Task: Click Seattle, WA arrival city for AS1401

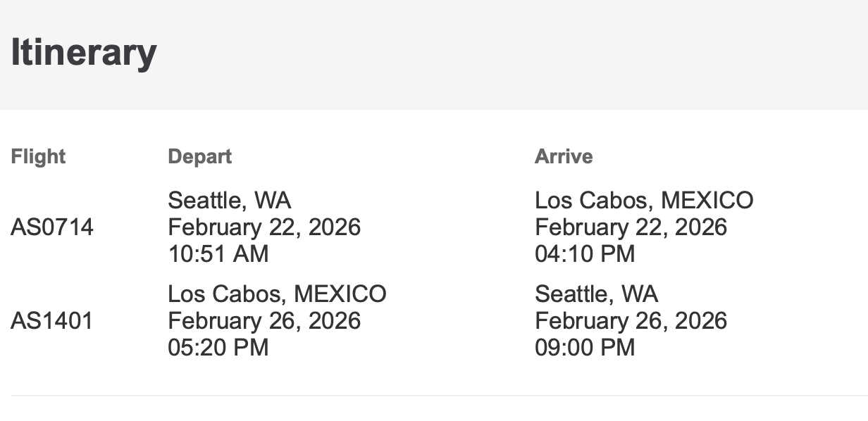Action: click(x=596, y=294)
